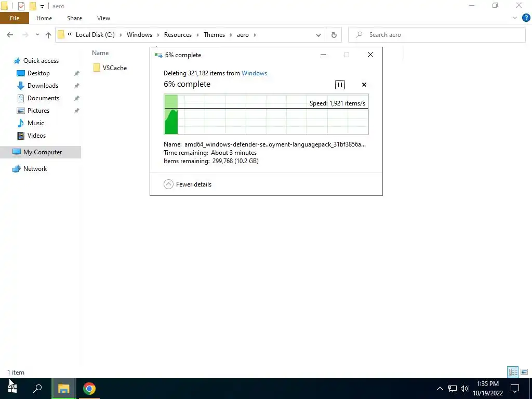Image resolution: width=532 pixels, height=399 pixels.
Task: Launch Google Chrome from the taskbar
Action: coord(89,389)
